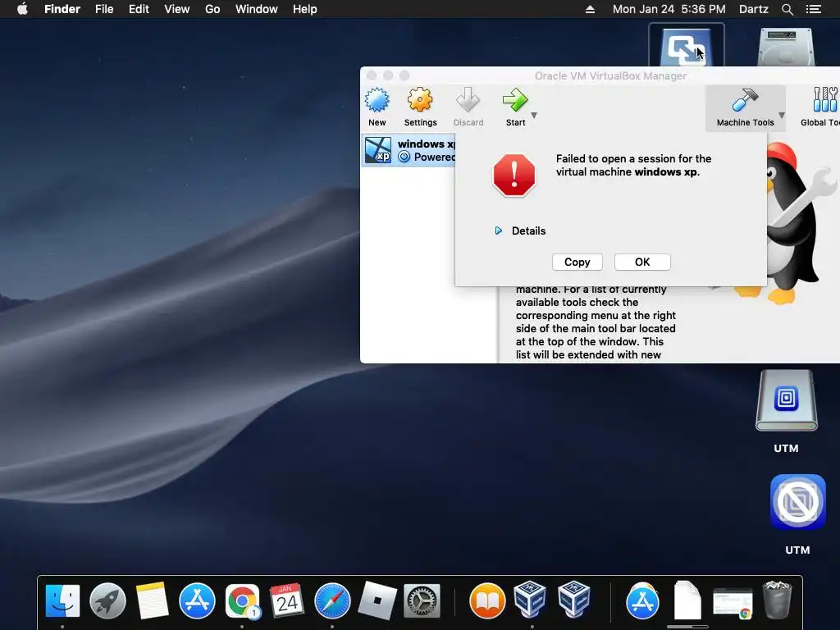840x630 pixels.
Task: Open the Window menu
Action: [x=257, y=9]
